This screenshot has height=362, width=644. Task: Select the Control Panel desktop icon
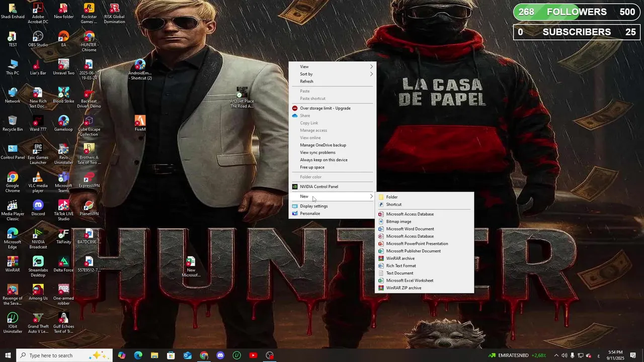pos(13,152)
